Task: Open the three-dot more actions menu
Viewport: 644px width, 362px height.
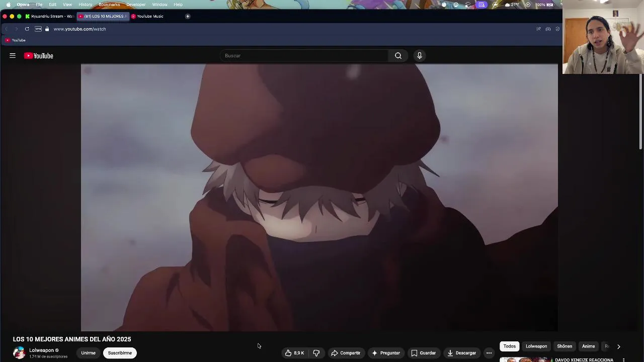Action: [x=489, y=353]
